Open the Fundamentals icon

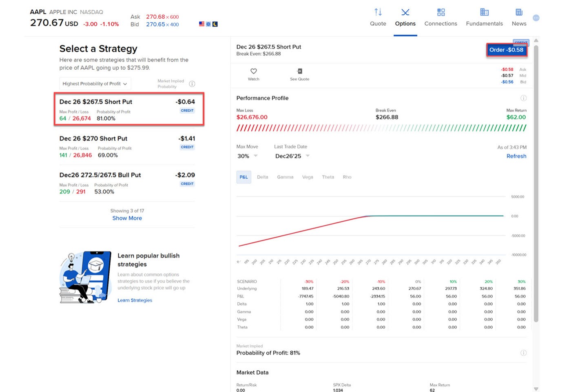pos(484,12)
